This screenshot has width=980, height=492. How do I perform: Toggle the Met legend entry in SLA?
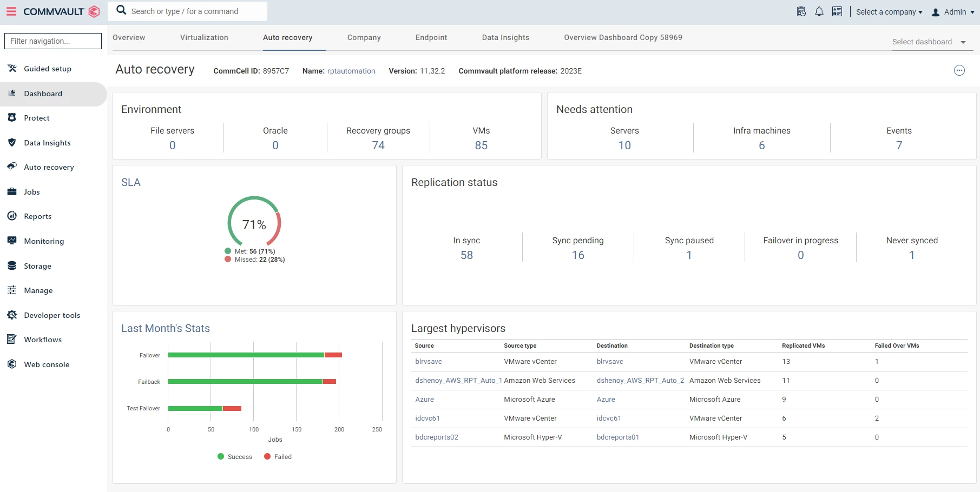(x=249, y=251)
